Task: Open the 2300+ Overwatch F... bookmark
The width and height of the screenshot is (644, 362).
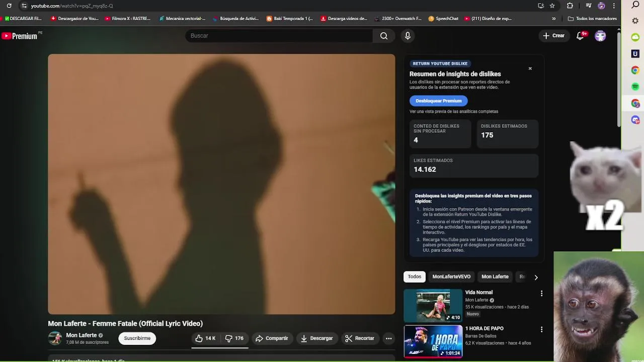Action: (x=398, y=19)
